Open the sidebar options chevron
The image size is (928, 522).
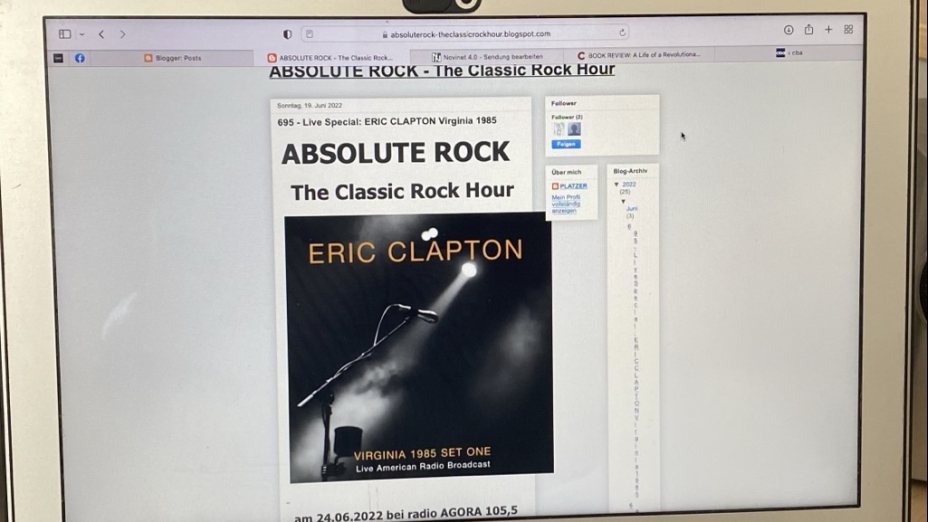[x=82, y=35]
